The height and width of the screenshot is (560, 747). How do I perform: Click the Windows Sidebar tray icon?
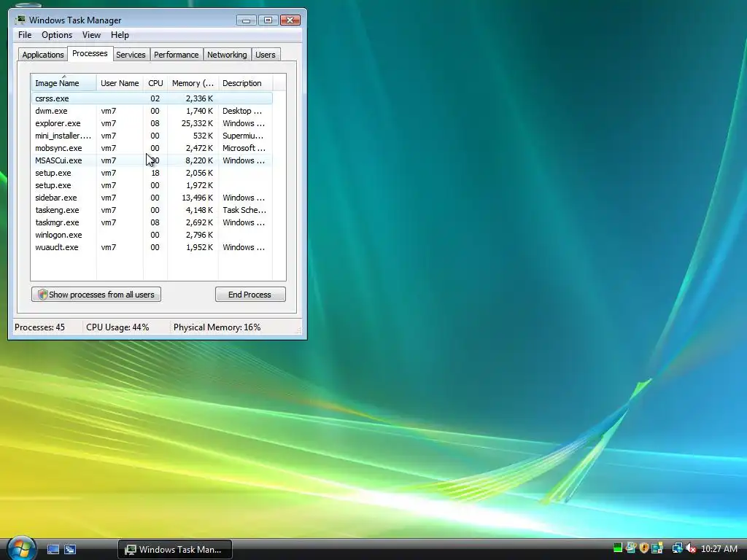[x=657, y=548]
